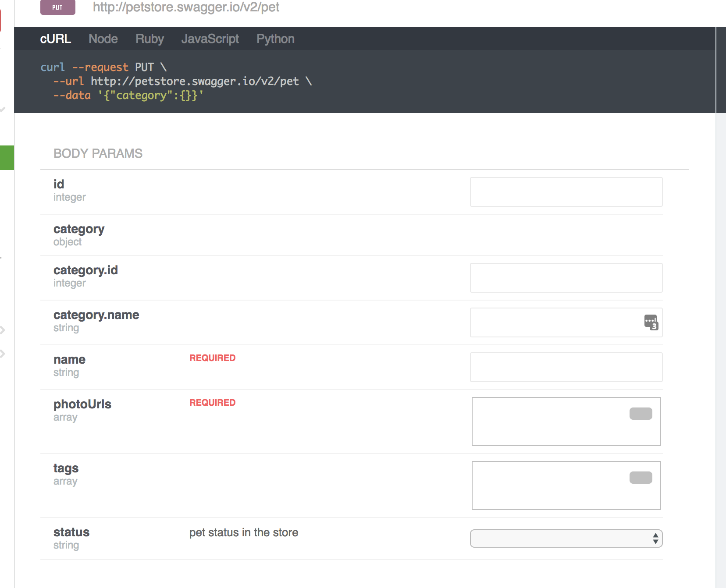Click the green sidebar indicator bar
The image size is (726, 588).
pyautogui.click(x=7, y=158)
